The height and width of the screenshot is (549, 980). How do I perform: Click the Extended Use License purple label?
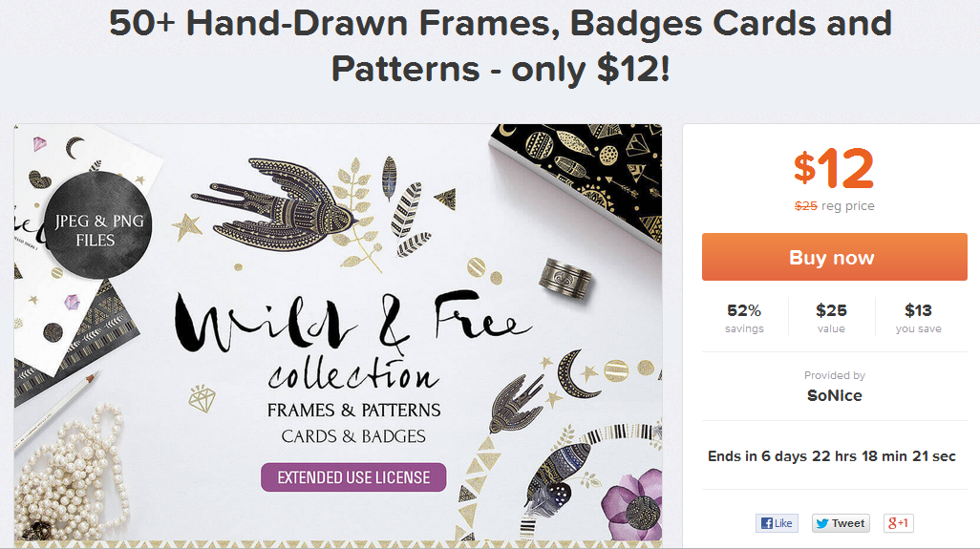353,477
